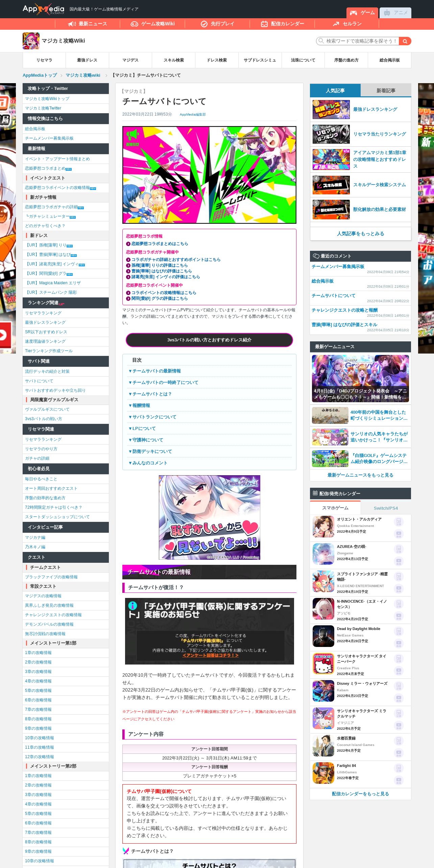Screen dimensions: 434x868
Task: Open the AppMediaトップ breadcrumb link
Action: coord(40,75)
